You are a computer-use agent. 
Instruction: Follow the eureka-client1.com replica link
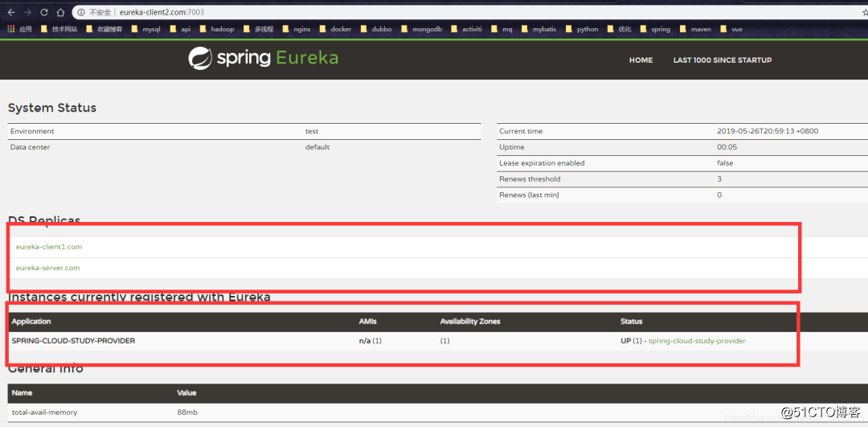coord(49,247)
